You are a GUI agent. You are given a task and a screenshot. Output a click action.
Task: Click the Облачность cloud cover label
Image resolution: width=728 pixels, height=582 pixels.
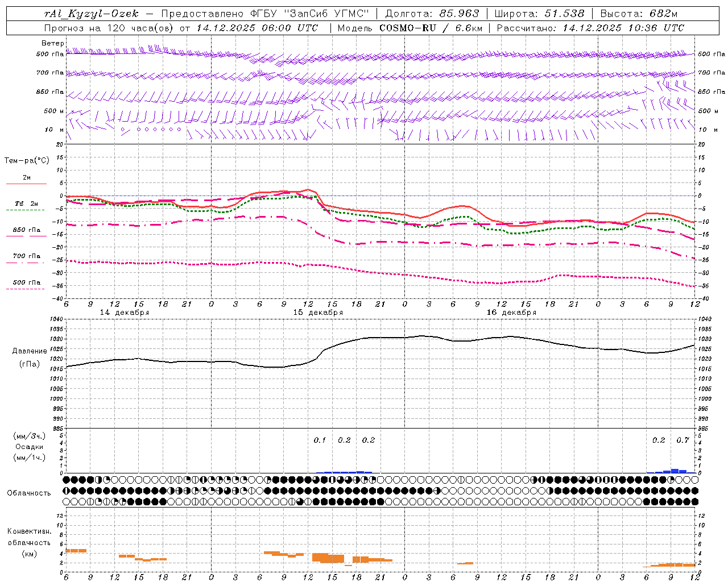[29, 493]
